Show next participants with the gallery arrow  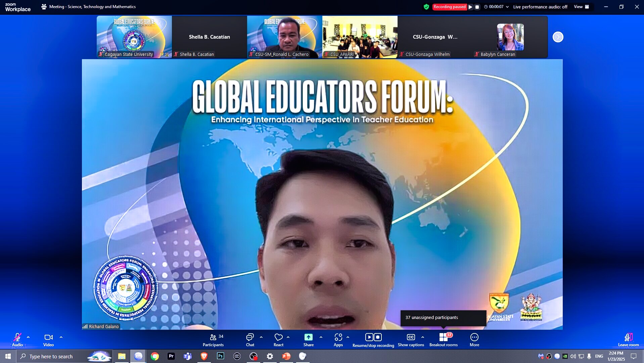point(558,37)
